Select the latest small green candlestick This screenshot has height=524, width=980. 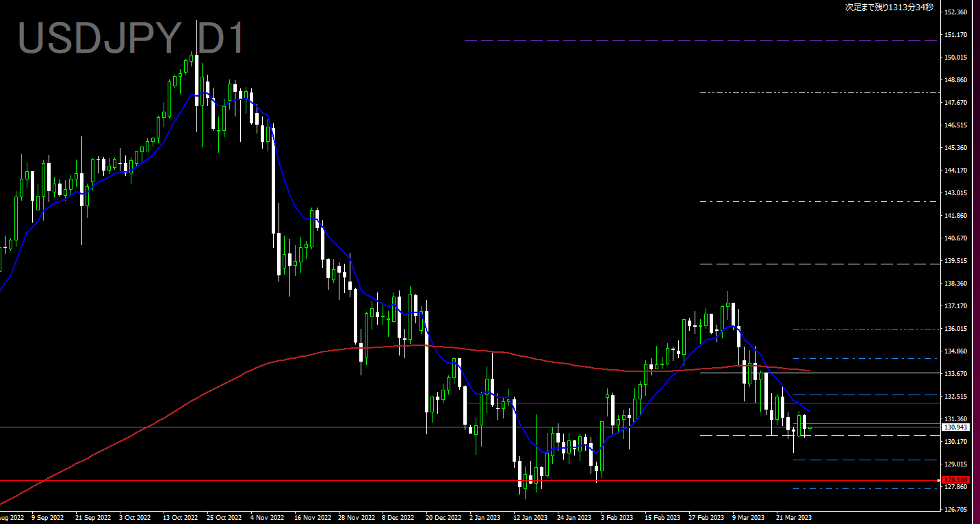point(810,429)
